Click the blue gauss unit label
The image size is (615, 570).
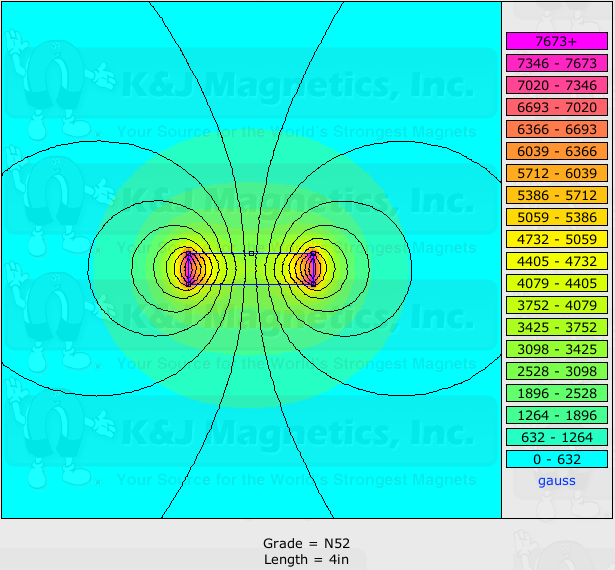557,481
